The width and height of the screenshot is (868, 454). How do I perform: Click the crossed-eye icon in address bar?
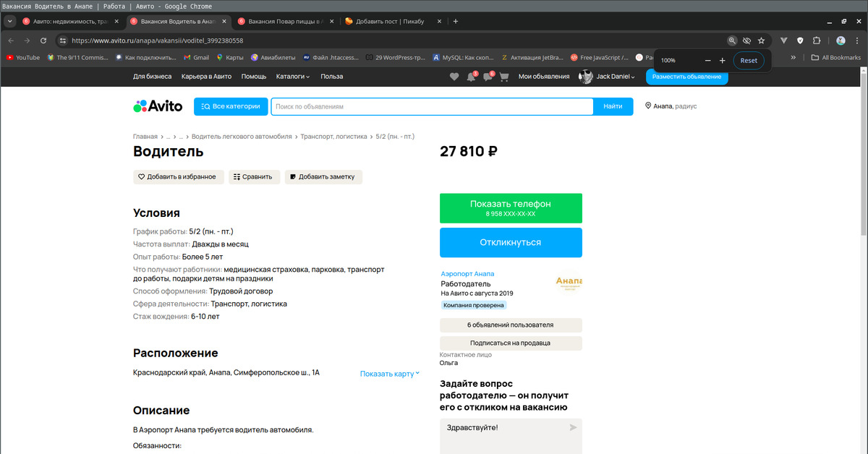click(746, 40)
